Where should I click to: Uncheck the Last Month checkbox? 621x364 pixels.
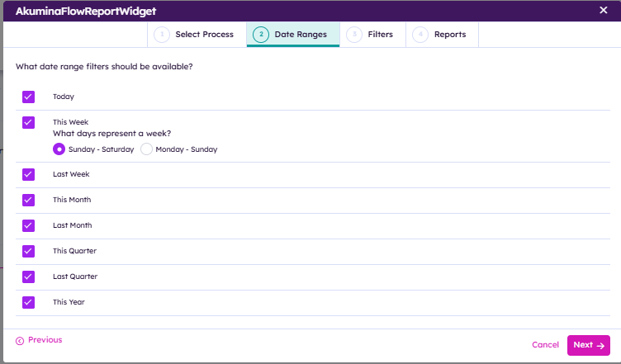click(29, 226)
